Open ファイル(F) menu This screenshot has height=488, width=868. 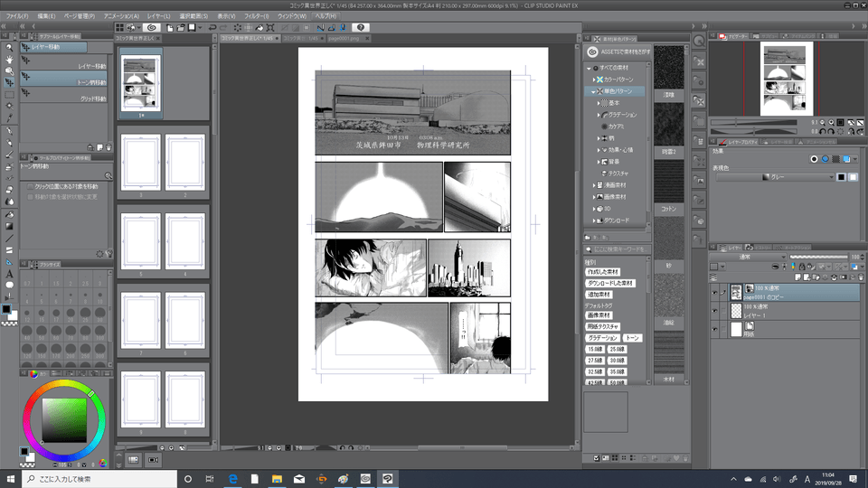click(17, 16)
